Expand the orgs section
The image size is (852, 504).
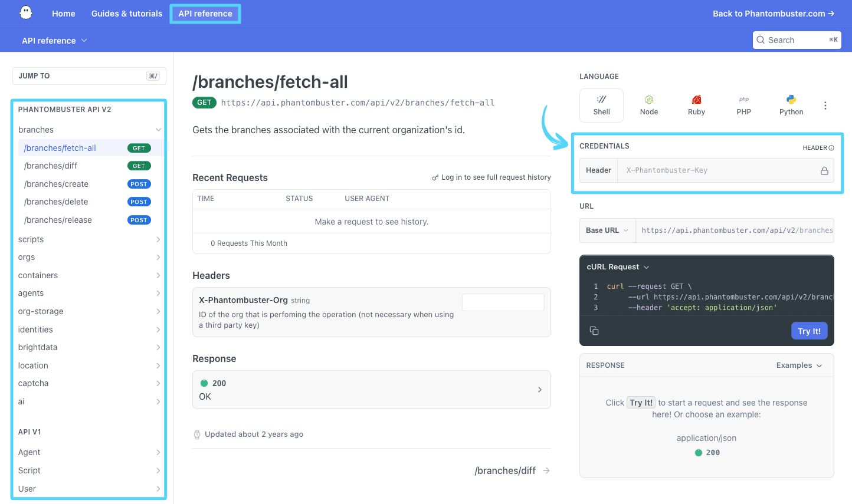click(158, 257)
